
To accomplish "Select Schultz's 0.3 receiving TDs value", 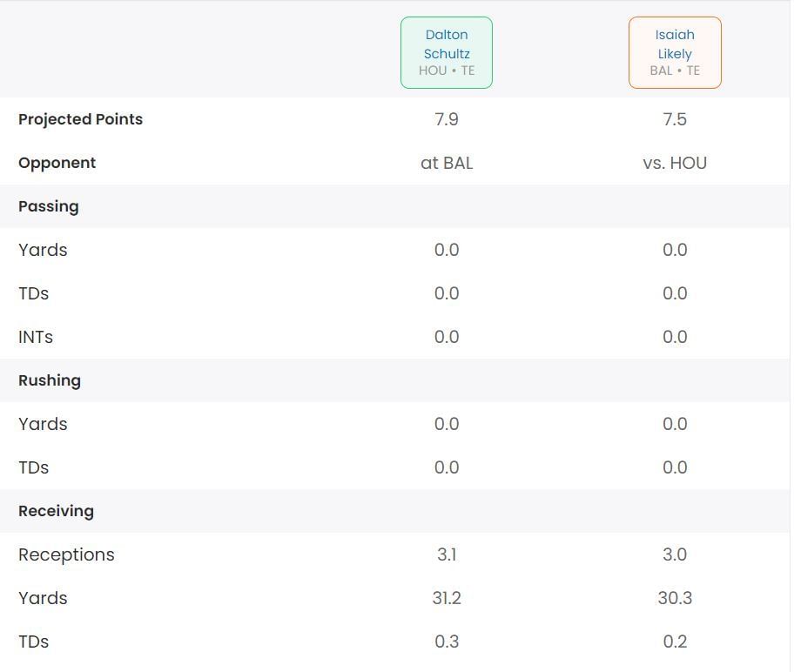I will tap(447, 642).
